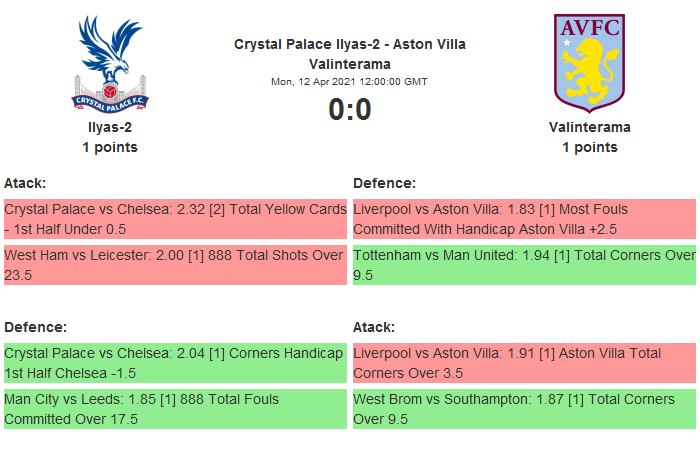This screenshot has width=700, height=460.
Task: Click the 0:0 match score
Action: click(x=350, y=109)
